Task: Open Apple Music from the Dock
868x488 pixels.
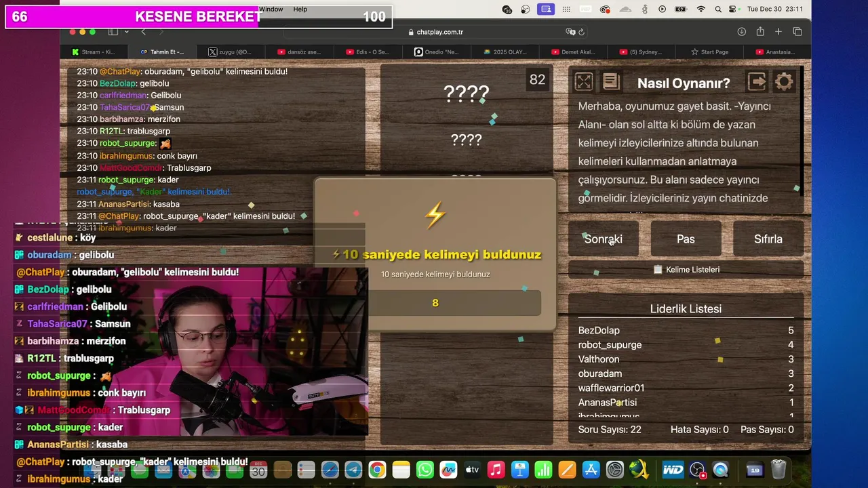Action: [x=496, y=470]
